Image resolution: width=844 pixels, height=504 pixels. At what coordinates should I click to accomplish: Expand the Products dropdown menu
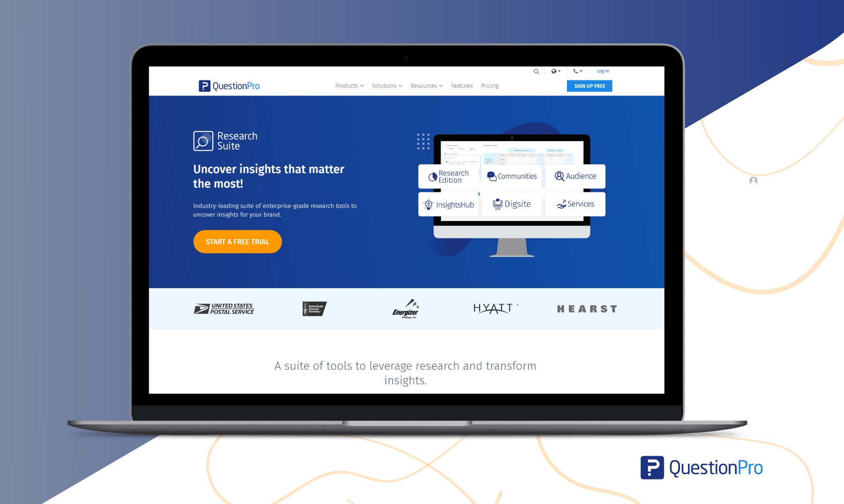[349, 85]
